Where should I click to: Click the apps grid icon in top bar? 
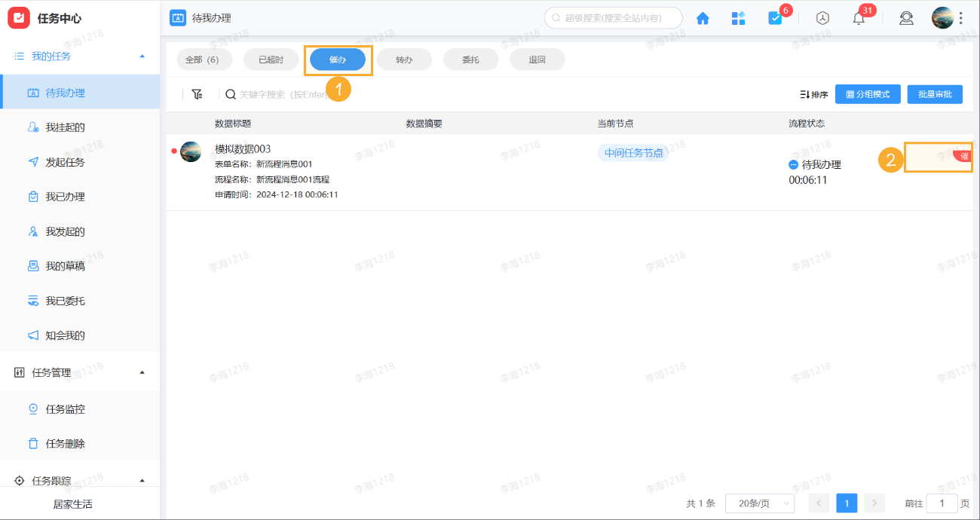pos(739,17)
